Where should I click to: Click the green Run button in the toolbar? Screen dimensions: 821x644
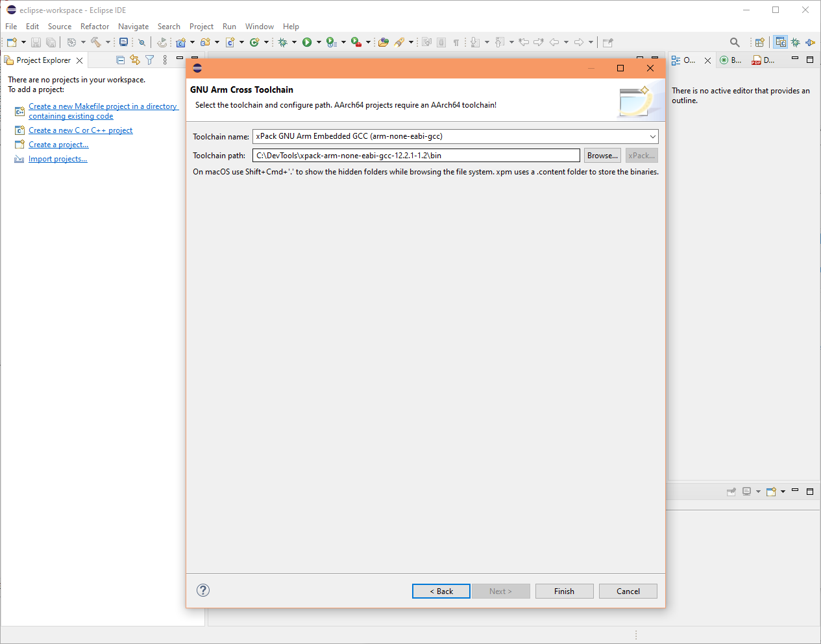307,42
